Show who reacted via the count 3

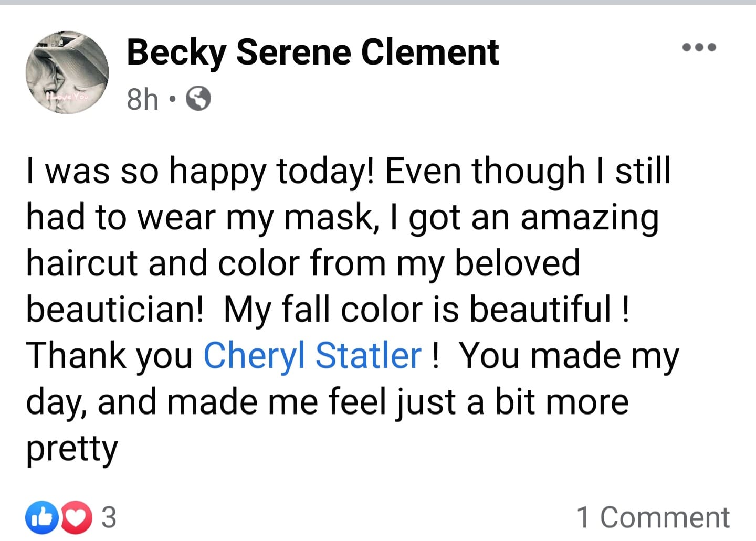click(x=108, y=517)
